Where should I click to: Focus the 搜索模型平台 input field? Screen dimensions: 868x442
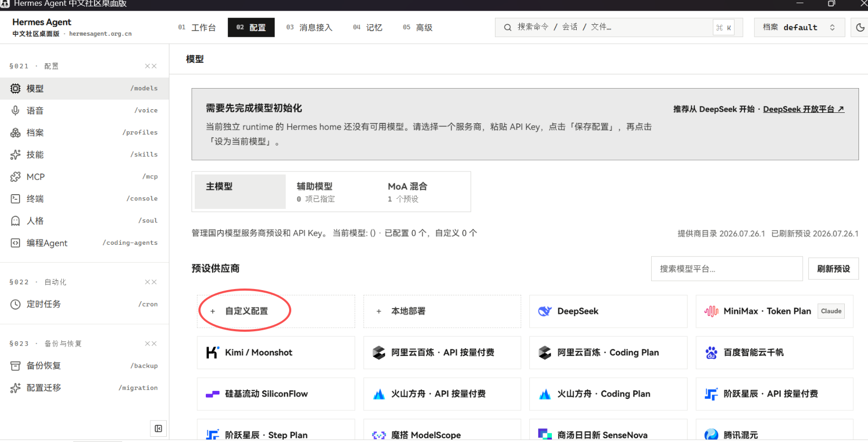tap(727, 269)
